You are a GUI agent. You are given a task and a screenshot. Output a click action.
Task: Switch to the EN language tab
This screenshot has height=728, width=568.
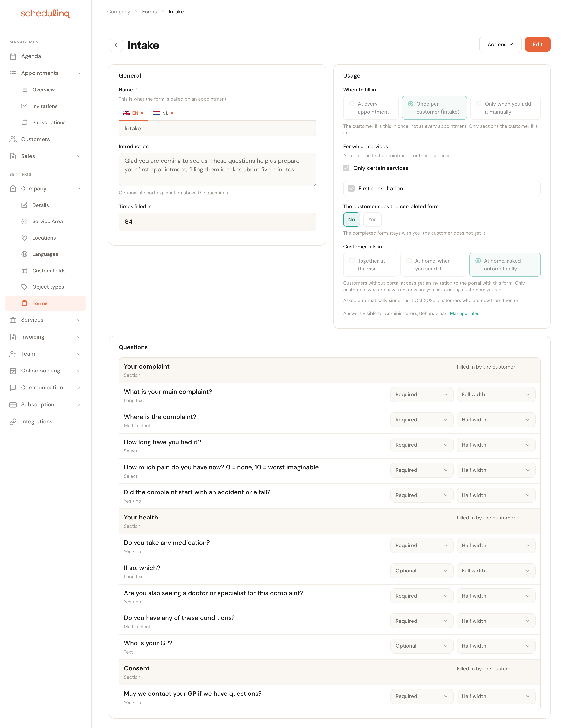tap(133, 113)
